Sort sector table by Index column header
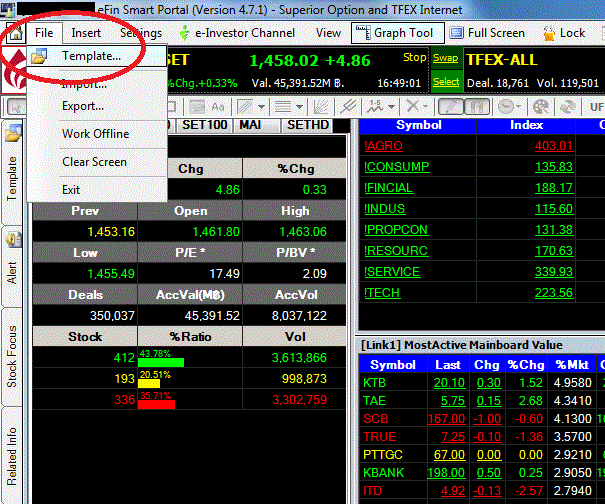The width and height of the screenshot is (605, 504). [x=526, y=125]
